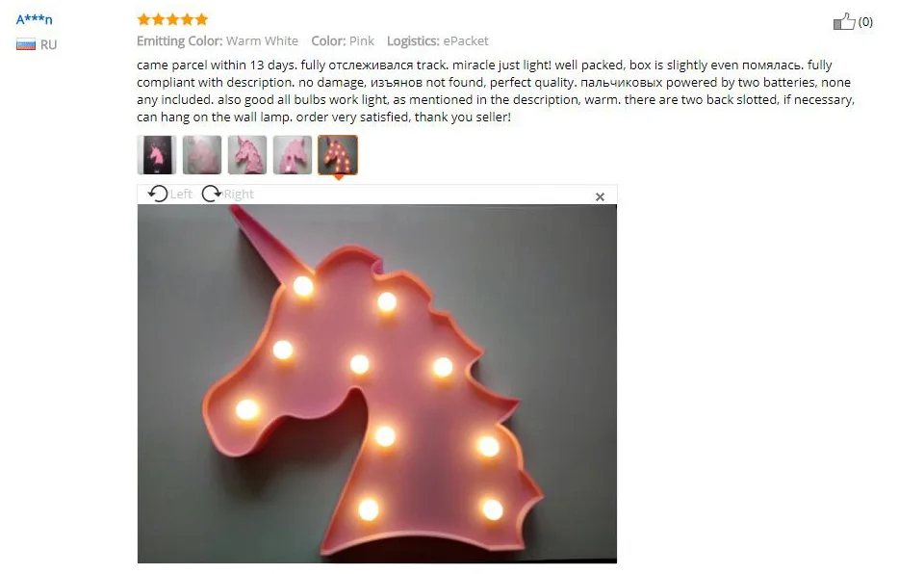Screen dimensions: 924x574
Task: Click the Russian flag icon
Action: [26, 44]
